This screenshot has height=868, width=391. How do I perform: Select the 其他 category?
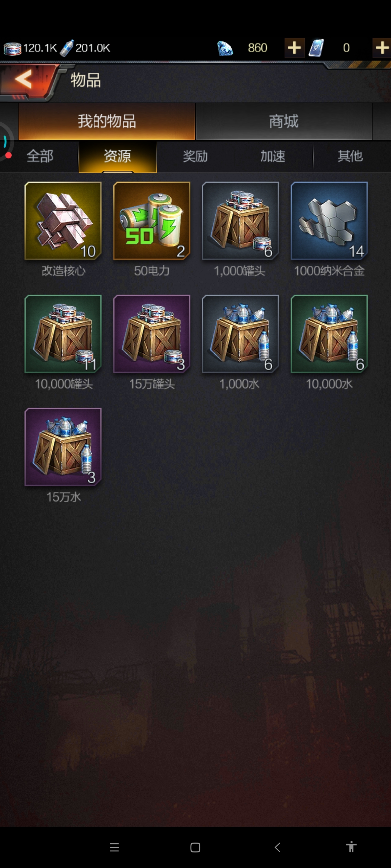pyautogui.click(x=351, y=156)
